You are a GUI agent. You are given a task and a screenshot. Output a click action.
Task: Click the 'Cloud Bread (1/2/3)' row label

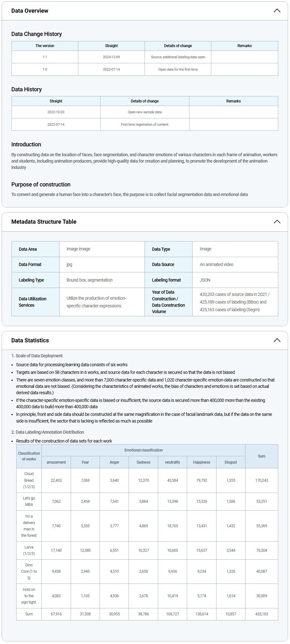[x=29, y=480]
